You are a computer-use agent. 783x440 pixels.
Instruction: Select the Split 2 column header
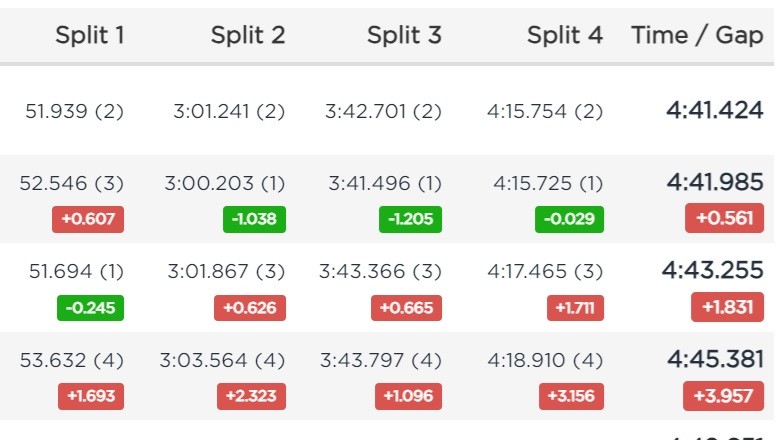tap(248, 35)
